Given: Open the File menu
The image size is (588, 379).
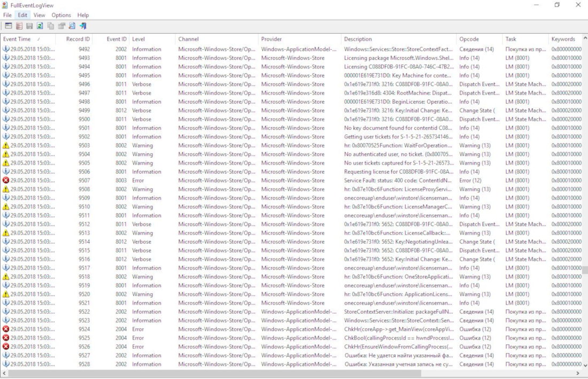Looking at the screenshot, I should tap(7, 15).
